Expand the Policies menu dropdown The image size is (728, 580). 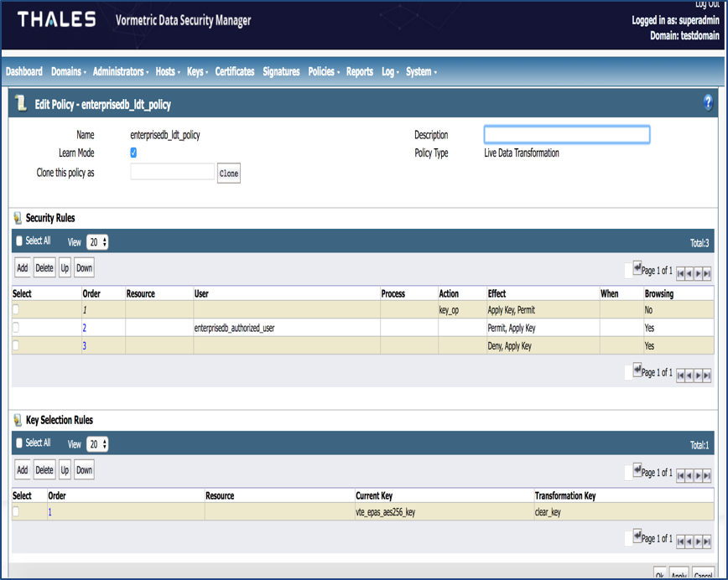pos(323,72)
